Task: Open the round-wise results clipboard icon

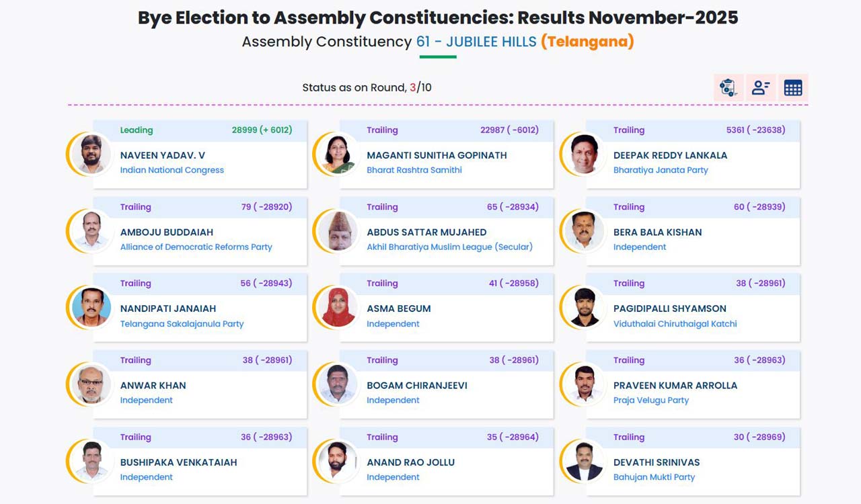Action: (727, 87)
